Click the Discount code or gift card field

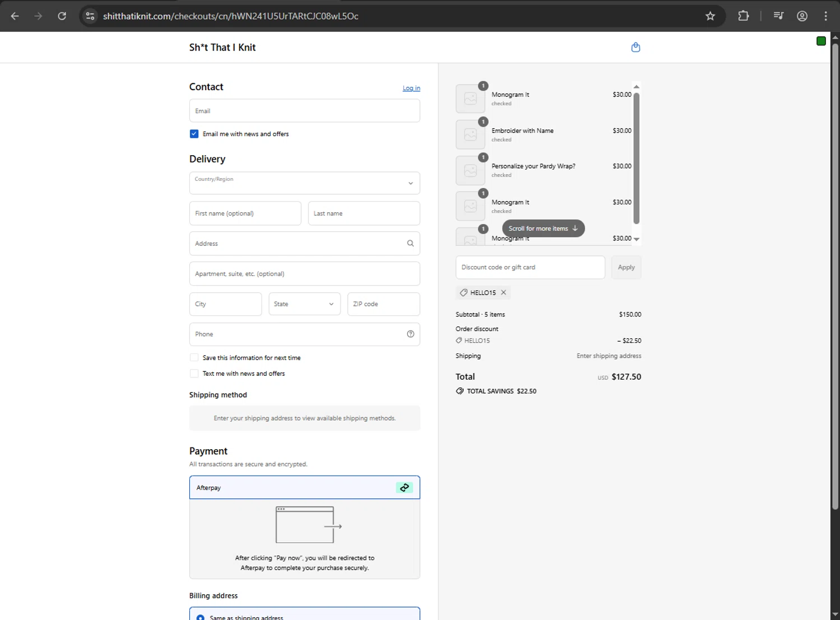530,267
